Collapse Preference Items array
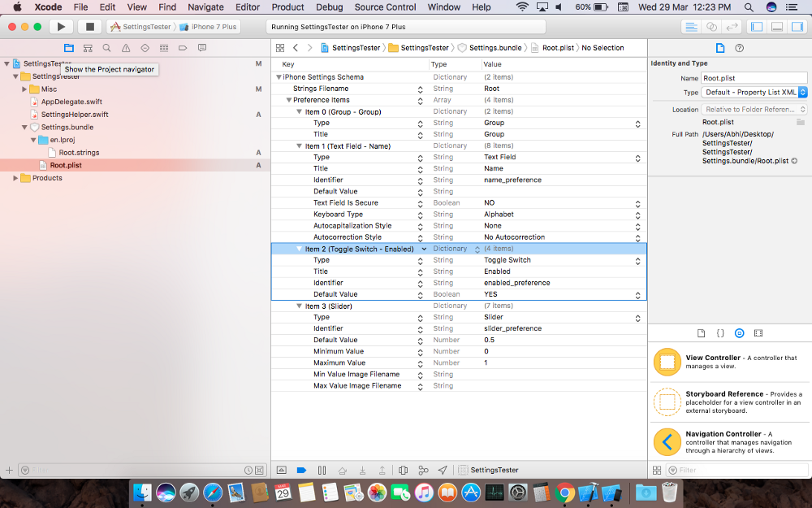This screenshot has height=508, width=812. 289,100
